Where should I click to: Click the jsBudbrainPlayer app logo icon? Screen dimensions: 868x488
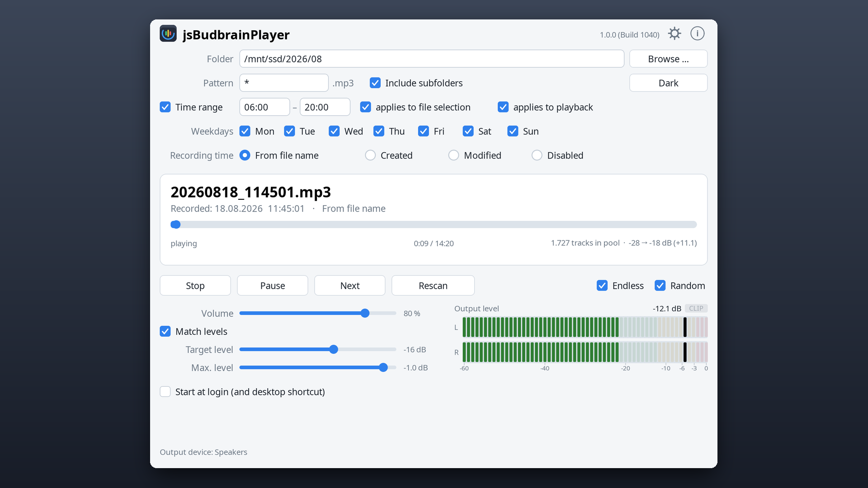[168, 33]
